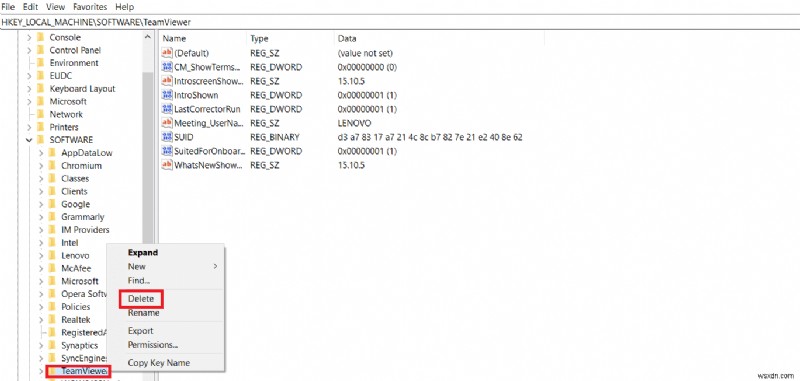This screenshot has height=381, width=800.
Task: Select the McAfee key in tree
Action: coord(76,268)
